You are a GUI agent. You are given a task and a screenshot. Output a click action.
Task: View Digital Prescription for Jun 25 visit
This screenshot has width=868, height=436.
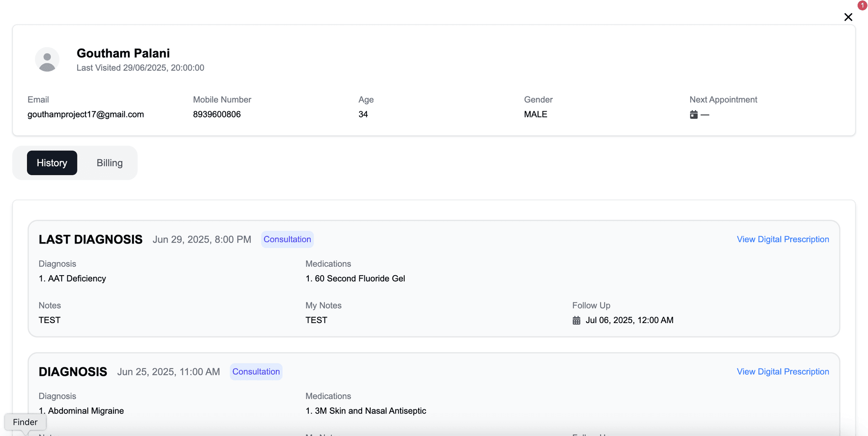pyautogui.click(x=783, y=372)
